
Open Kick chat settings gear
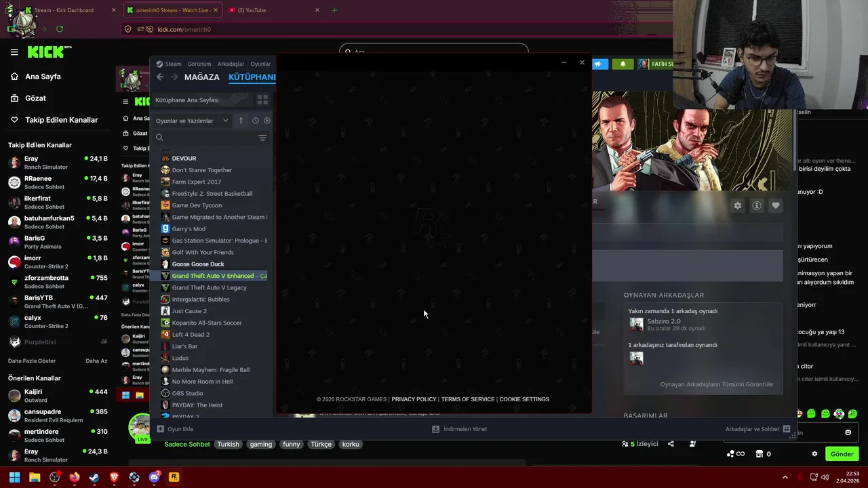[x=814, y=454]
